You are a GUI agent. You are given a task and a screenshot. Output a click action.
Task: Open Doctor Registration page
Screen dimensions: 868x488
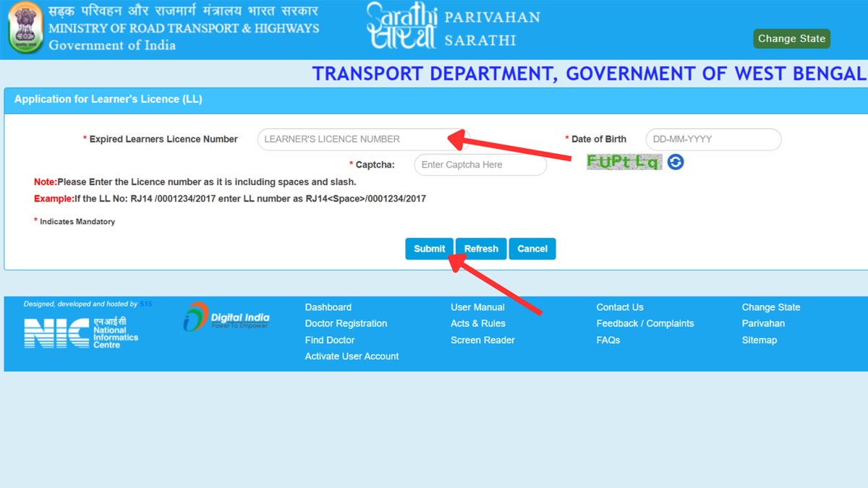[345, 323]
